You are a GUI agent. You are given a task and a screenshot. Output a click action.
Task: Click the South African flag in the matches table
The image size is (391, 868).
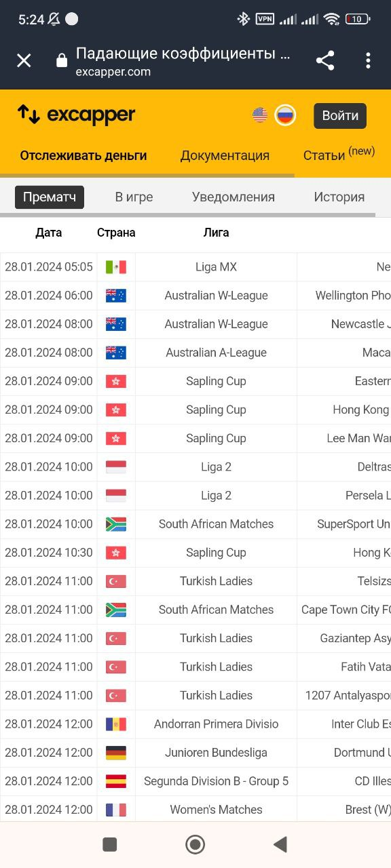[x=115, y=524]
